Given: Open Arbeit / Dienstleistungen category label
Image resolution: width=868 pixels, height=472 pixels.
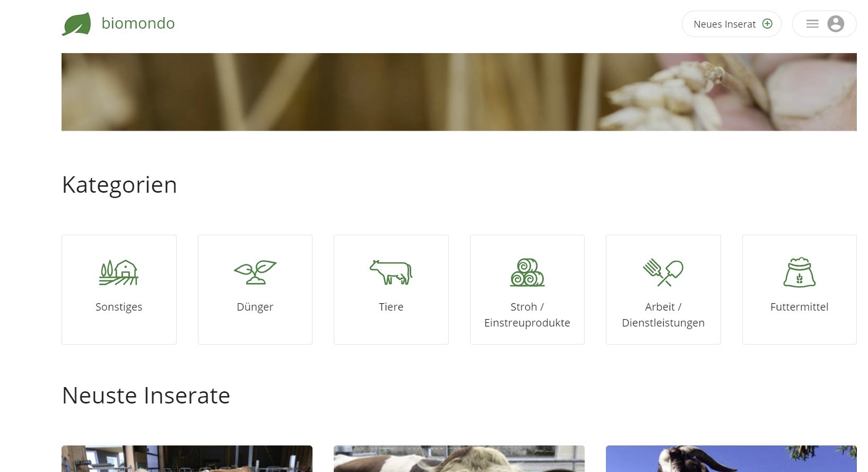Looking at the screenshot, I should [x=663, y=315].
